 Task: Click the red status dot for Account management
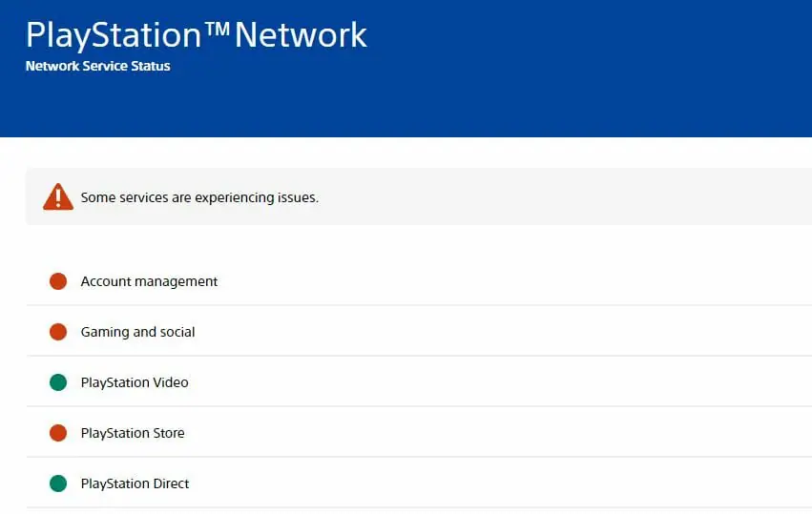point(58,281)
